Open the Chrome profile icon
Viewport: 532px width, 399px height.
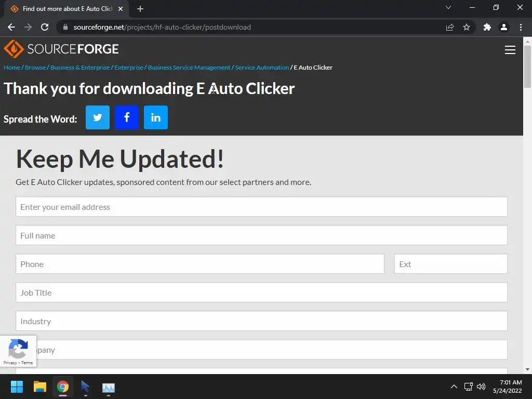click(x=504, y=27)
